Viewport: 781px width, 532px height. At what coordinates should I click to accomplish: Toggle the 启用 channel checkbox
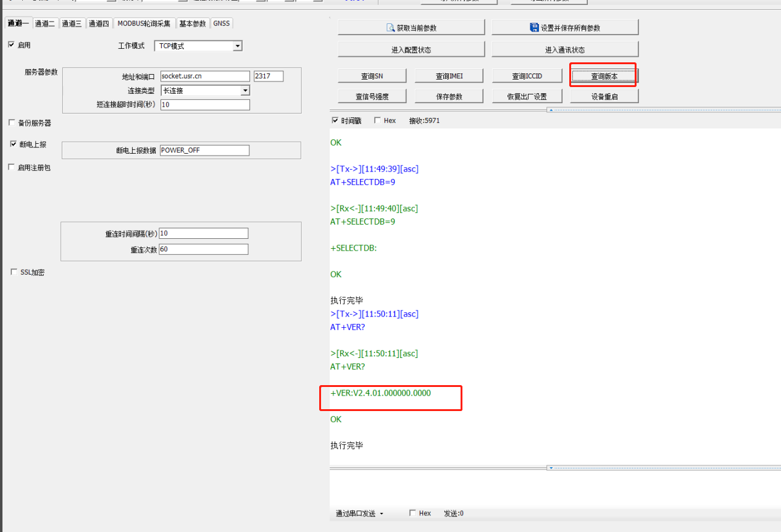(11, 45)
